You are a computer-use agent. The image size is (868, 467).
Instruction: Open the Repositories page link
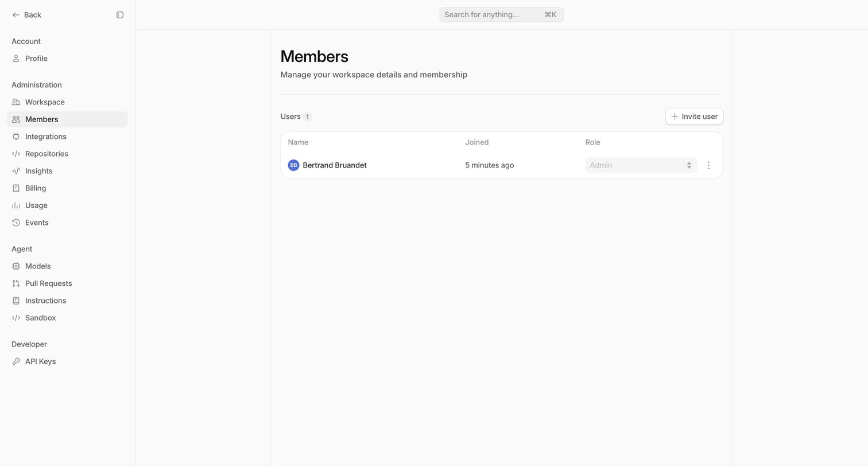click(x=67, y=154)
